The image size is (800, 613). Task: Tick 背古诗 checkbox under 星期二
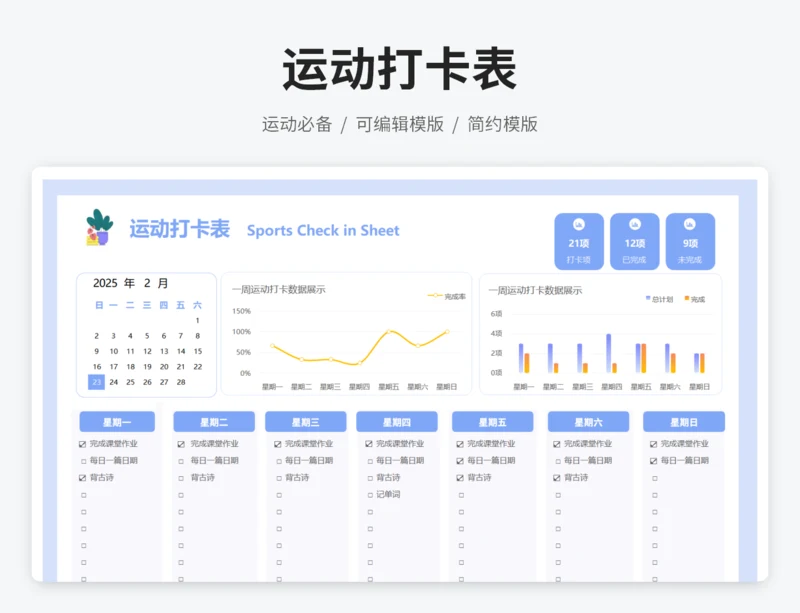click(181, 478)
